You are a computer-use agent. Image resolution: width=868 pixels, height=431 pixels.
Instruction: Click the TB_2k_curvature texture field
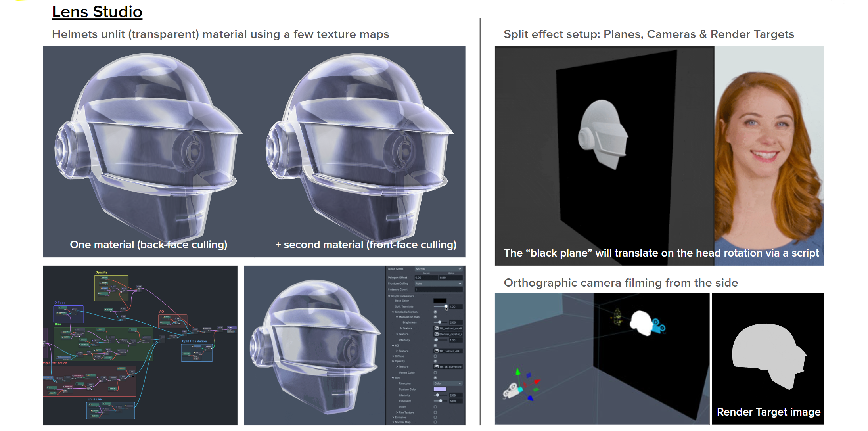point(448,367)
